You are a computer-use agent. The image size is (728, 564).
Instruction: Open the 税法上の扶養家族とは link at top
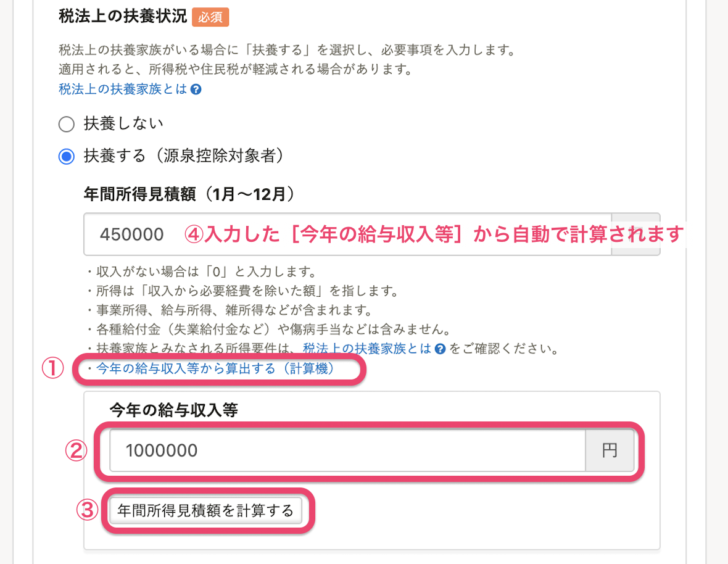pos(123,89)
